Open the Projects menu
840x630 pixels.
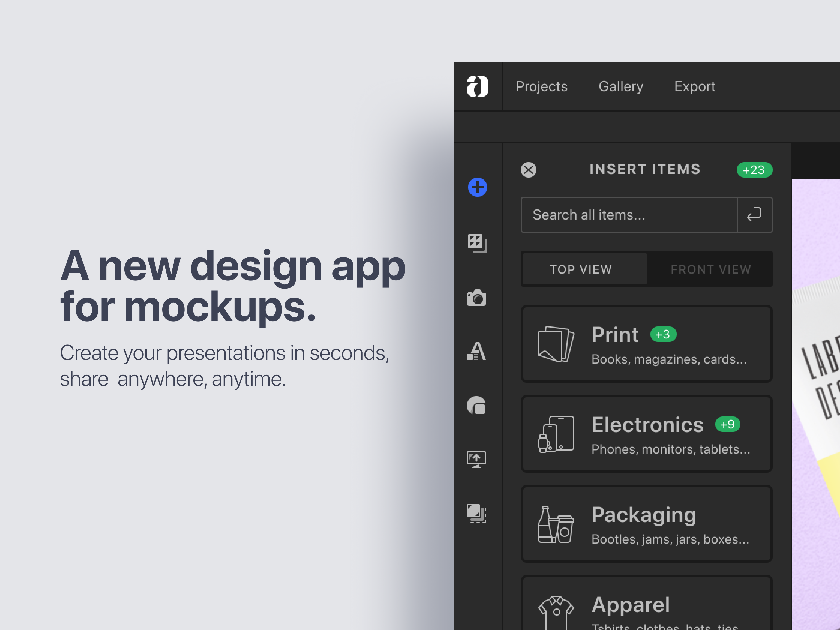point(541,87)
